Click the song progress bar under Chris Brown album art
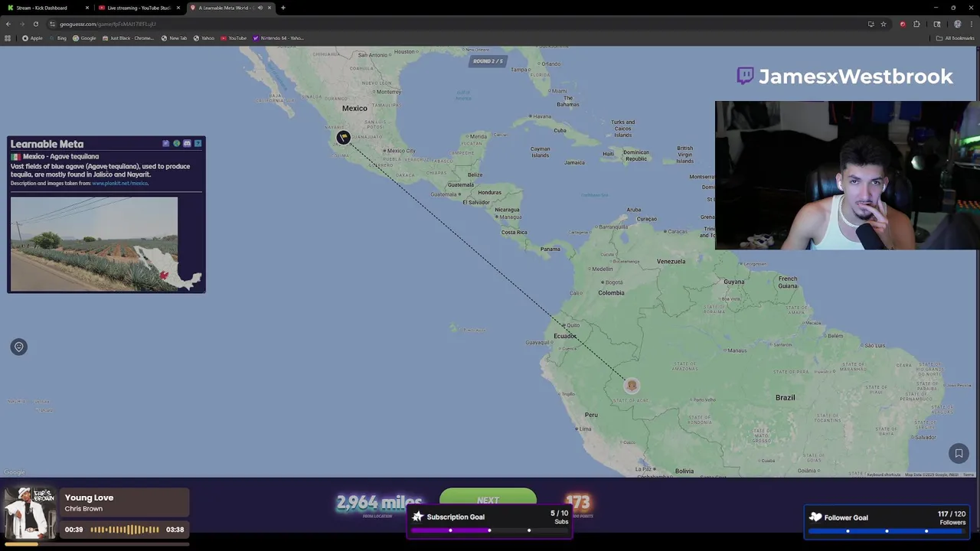 pos(96,544)
